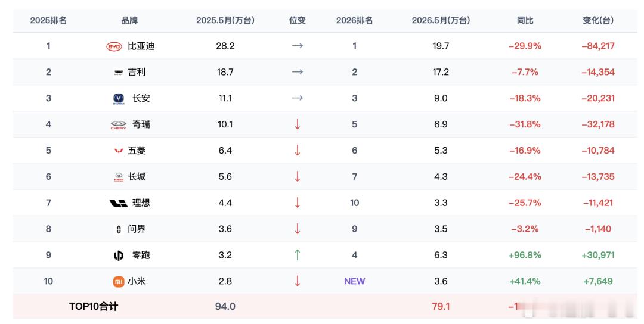Screen dimensions: 644x324
Task: Click the AITO logo beside 问界
Action: click(x=119, y=229)
